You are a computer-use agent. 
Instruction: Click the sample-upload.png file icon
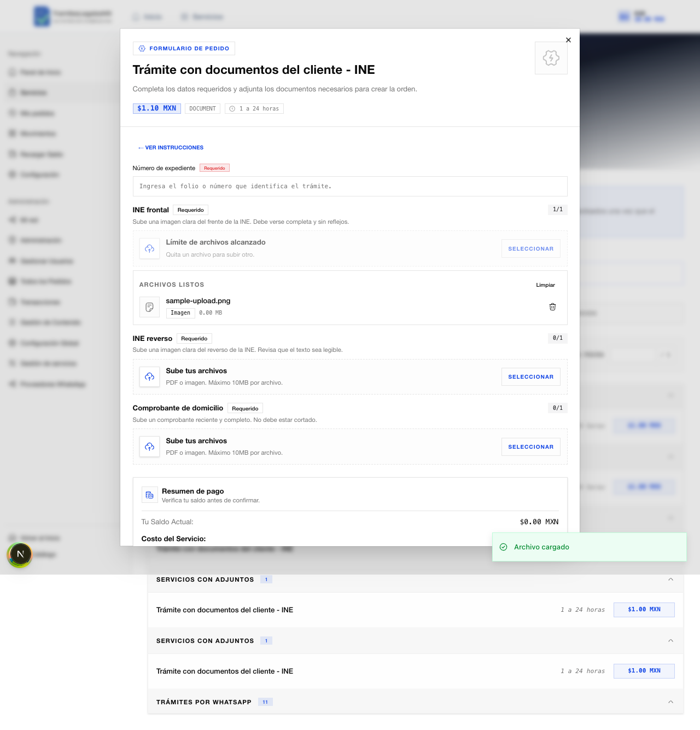pyautogui.click(x=149, y=308)
